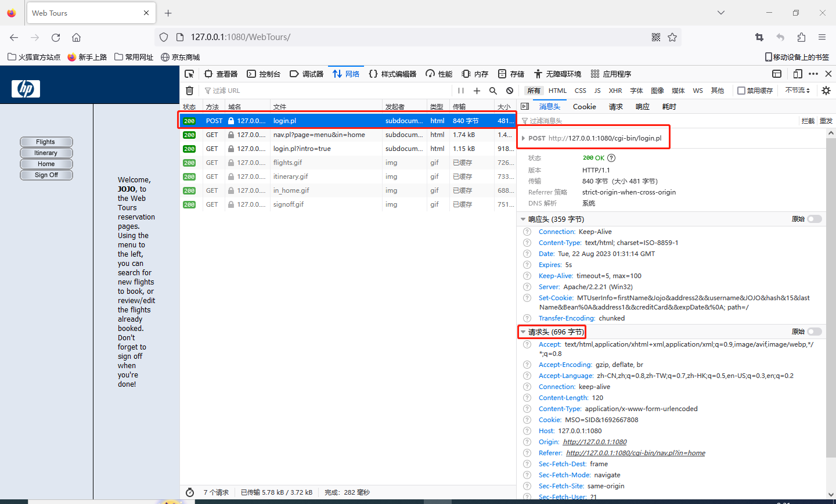836x504 pixels.
Task: Click the 拦截 block button
Action: coord(808,121)
